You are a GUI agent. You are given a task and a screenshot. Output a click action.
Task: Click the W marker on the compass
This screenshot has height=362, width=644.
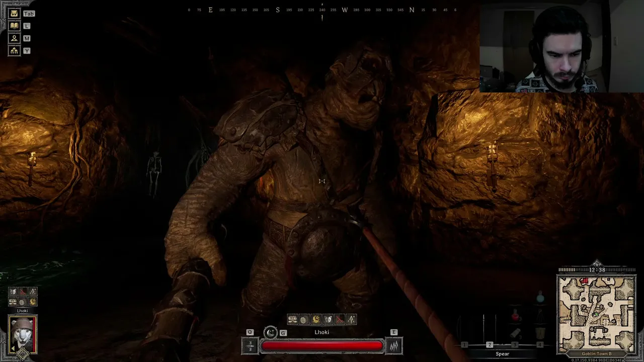[345, 10]
